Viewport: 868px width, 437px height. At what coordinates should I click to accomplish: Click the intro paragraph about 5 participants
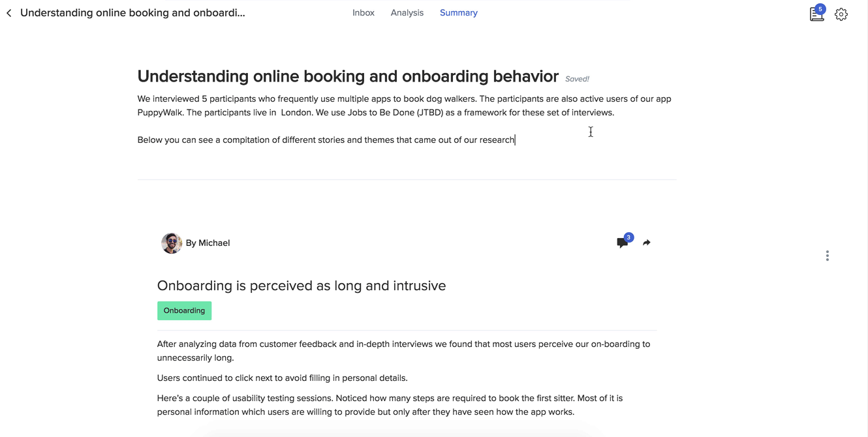(405, 106)
